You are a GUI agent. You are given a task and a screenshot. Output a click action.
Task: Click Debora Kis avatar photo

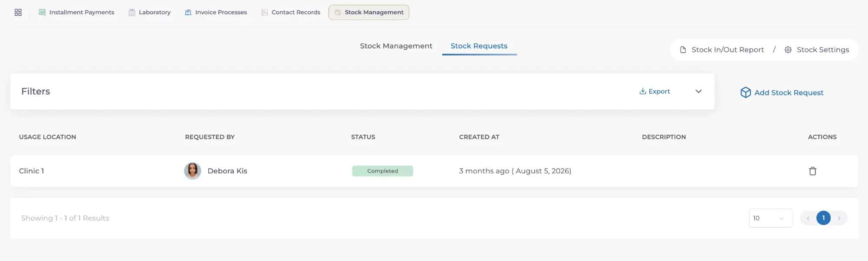pos(193,171)
